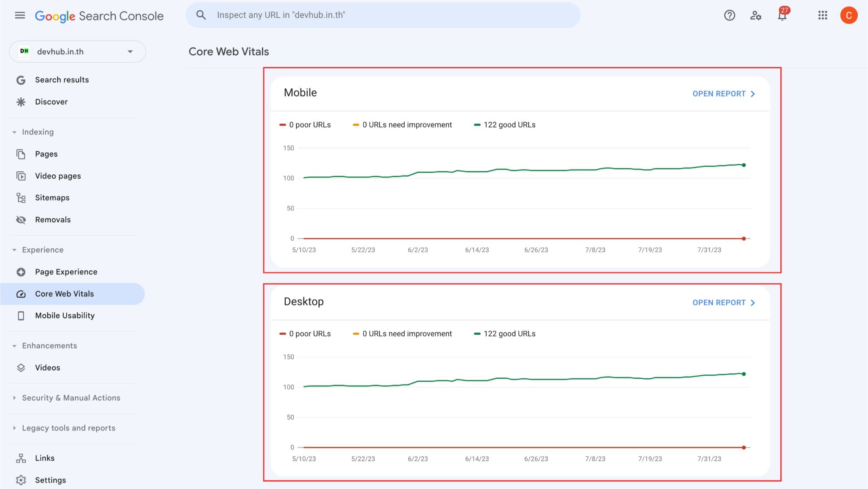Click Desktop 0 poor URLs legend

305,334
